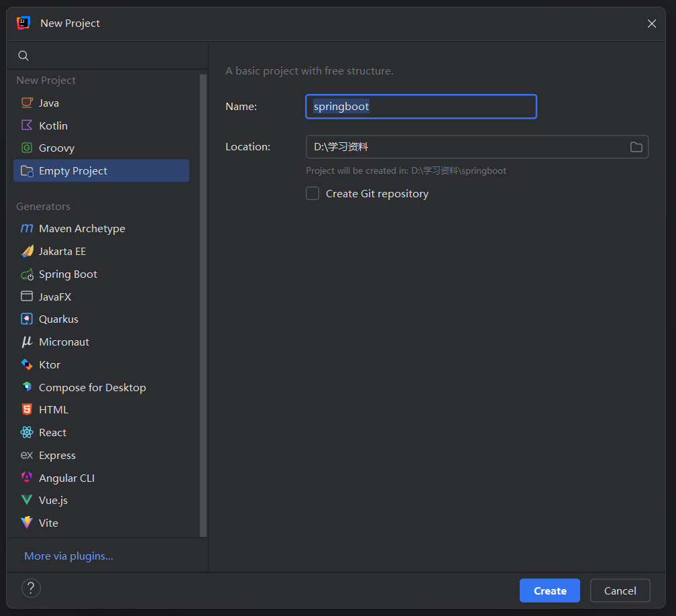Open the More via plugins link
This screenshot has height=616, width=676.
click(68, 556)
